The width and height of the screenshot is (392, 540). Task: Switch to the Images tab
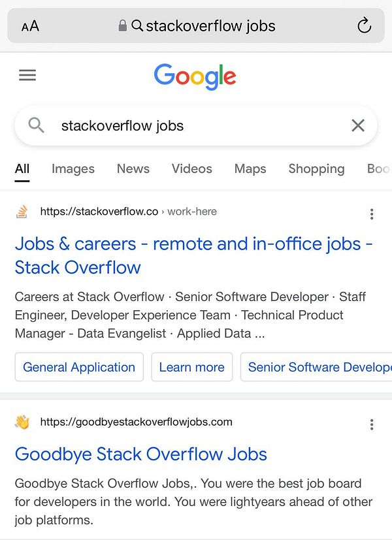pos(73,168)
